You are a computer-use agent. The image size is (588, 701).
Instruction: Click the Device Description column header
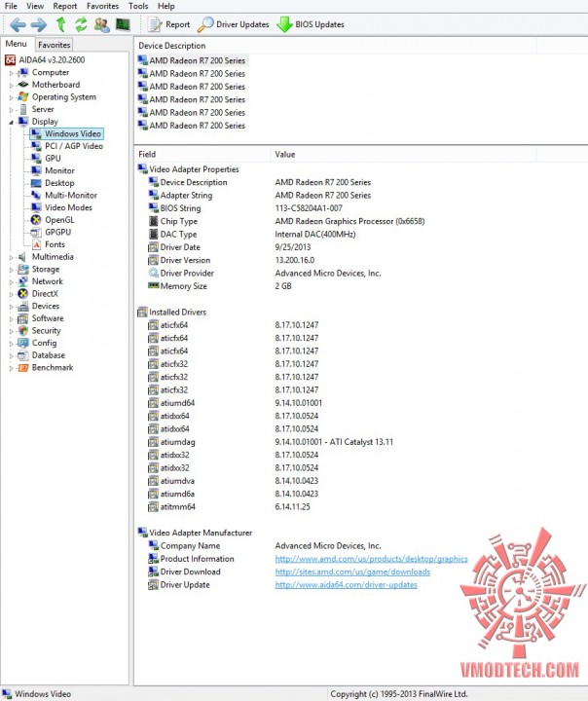[335, 46]
